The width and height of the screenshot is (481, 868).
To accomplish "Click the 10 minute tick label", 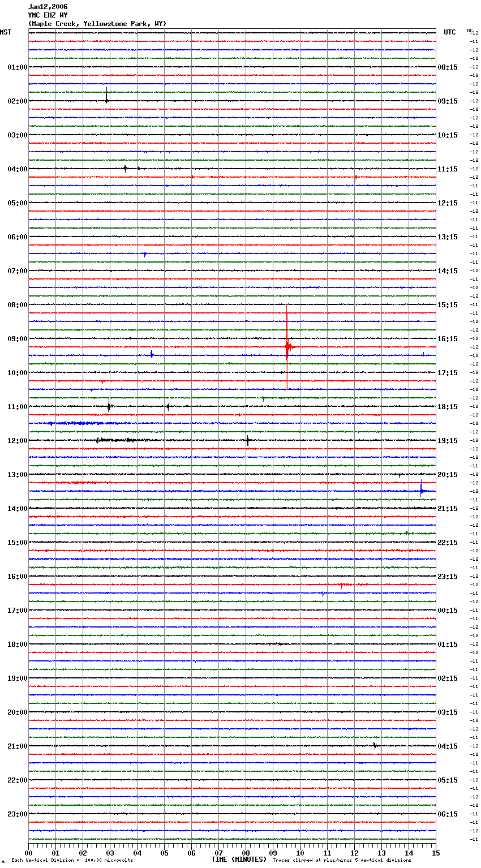I will (300, 853).
